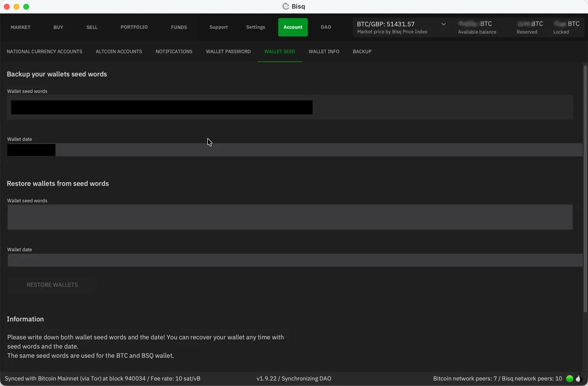Switch to National Currency Accounts tab
The image size is (588, 386).
pos(45,51)
